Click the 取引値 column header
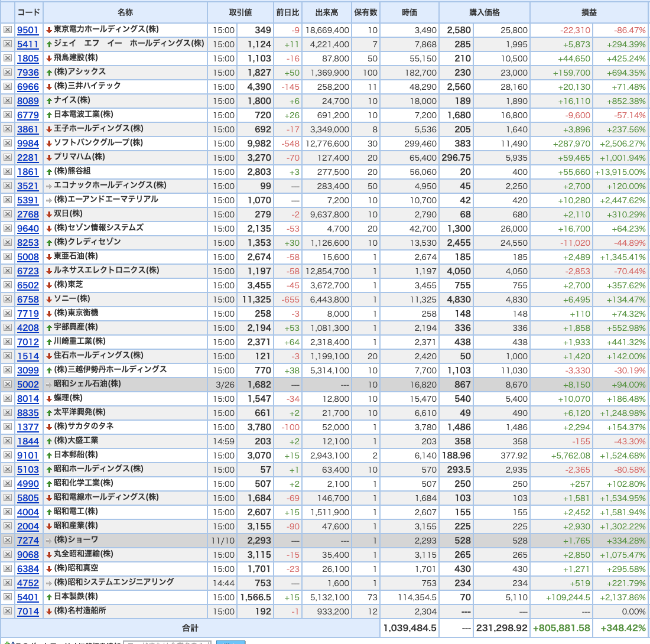This screenshot has width=650, height=644. tap(240, 12)
